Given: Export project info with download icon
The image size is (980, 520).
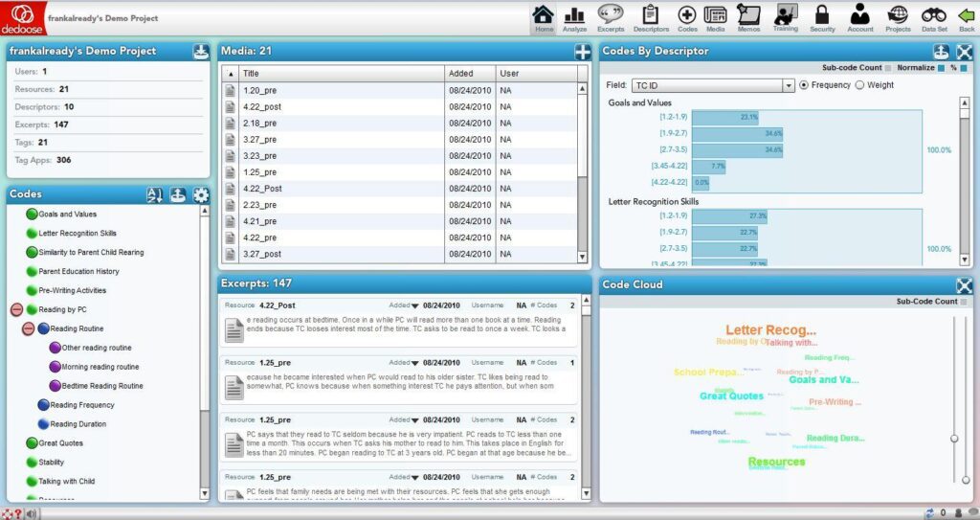Looking at the screenshot, I should point(201,52).
